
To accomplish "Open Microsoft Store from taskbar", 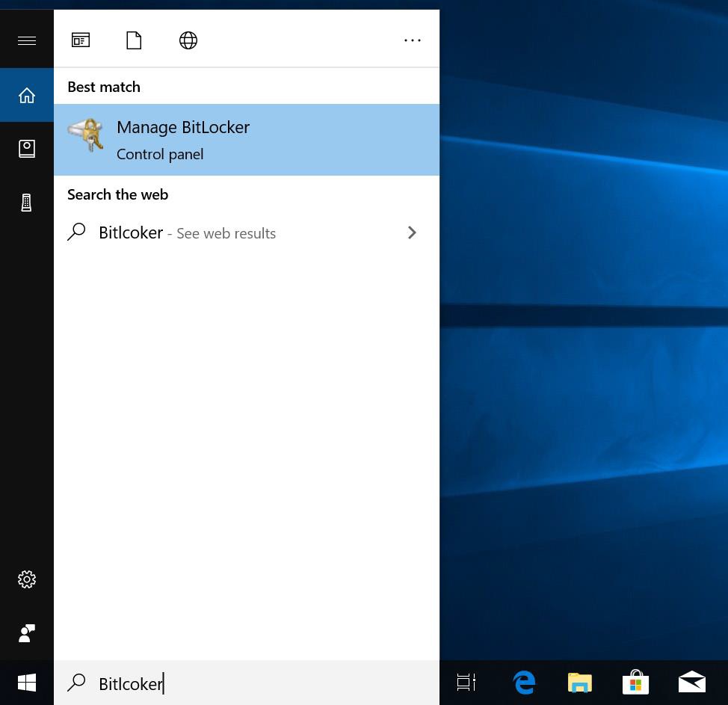I will click(x=635, y=683).
